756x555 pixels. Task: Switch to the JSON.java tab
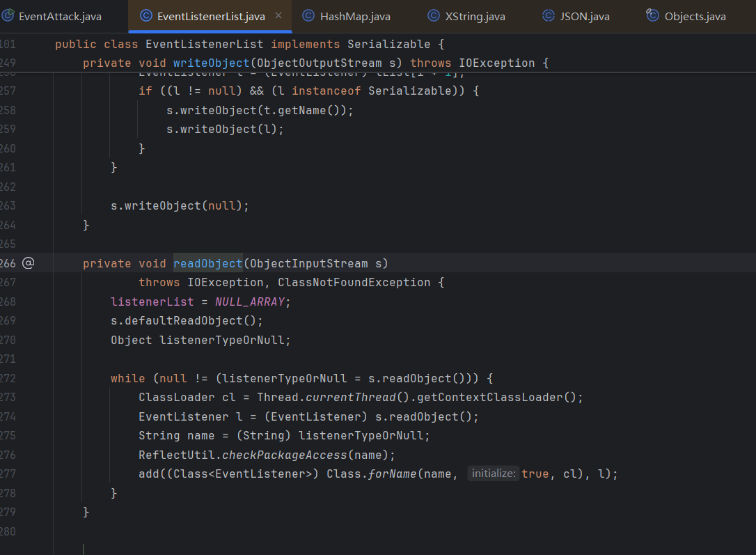584,16
